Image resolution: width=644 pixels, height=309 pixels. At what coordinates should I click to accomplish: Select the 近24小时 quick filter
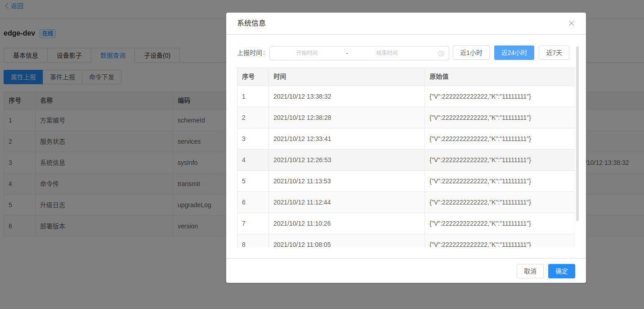514,53
